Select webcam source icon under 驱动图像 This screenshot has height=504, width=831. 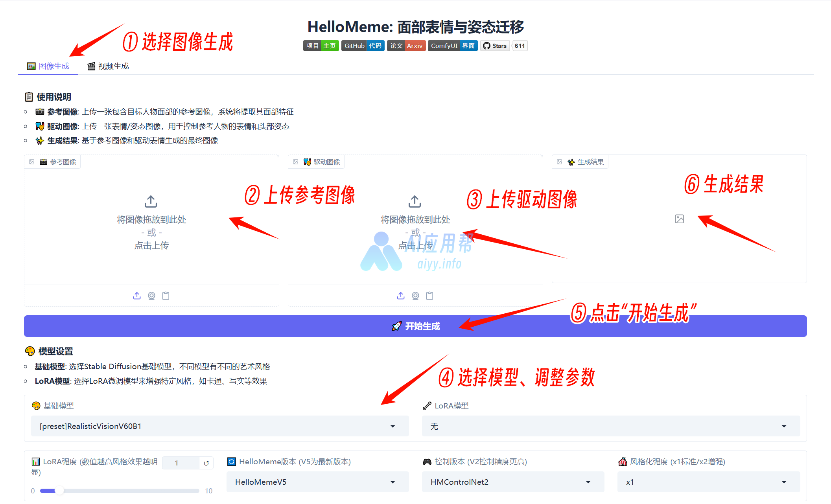415,296
